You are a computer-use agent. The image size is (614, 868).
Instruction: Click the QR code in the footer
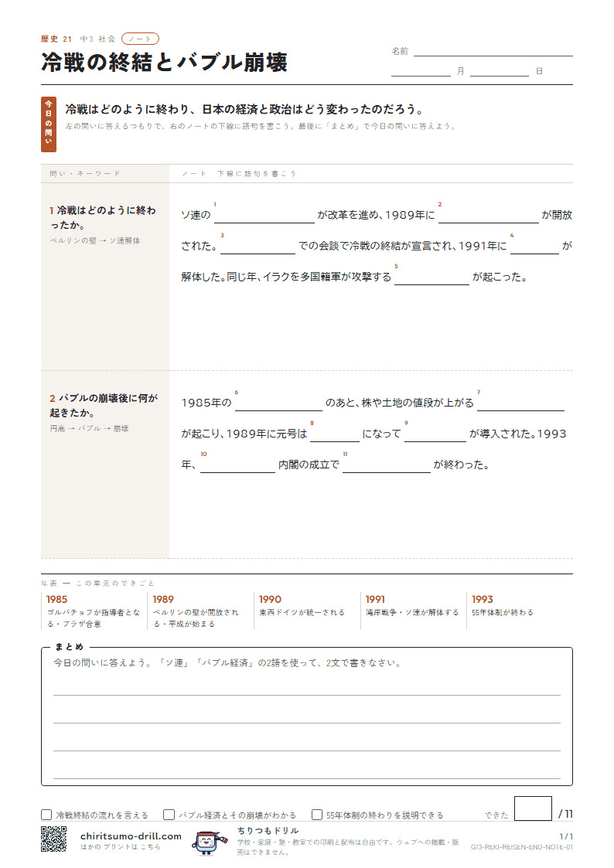point(53,839)
